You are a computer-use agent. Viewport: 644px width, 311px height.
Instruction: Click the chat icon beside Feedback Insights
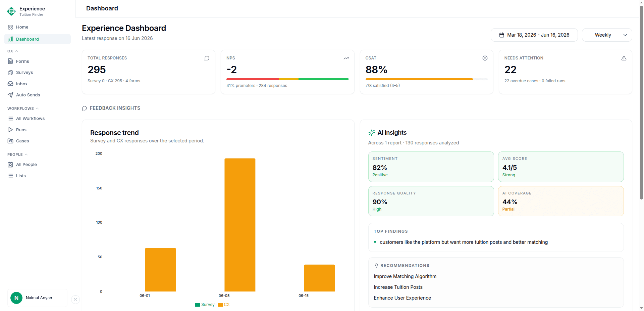[x=85, y=108]
